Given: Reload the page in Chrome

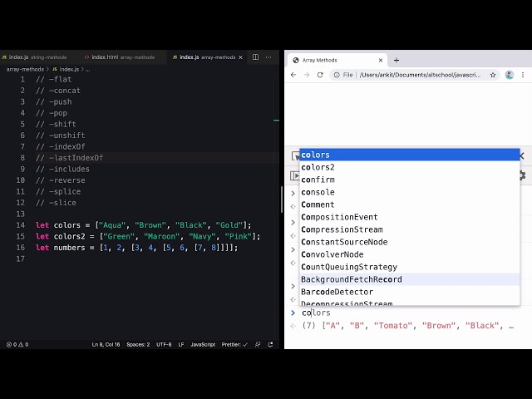Looking at the screenshot, I should (x=320, y=75).
